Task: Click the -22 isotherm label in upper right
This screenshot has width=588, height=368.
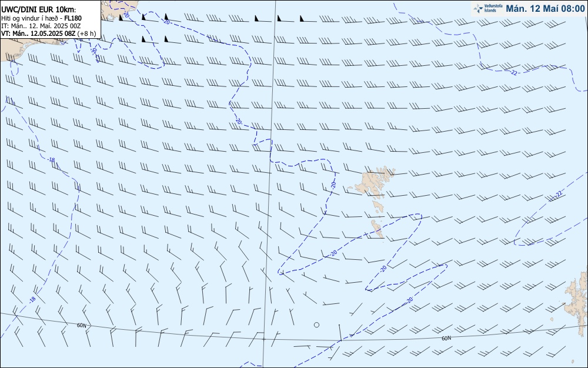Action: pyautogui.click(x=513, y=73)
